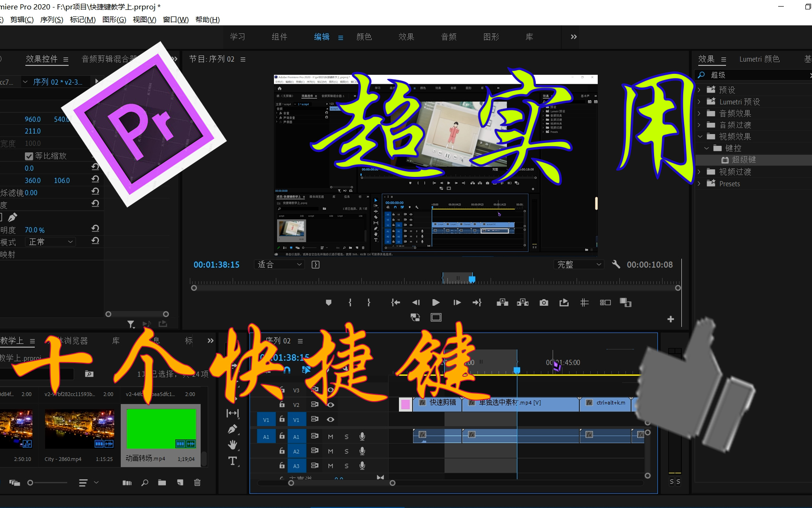Image resolution: width=812 pixels, height=508 pixels.
Task: Switch to the 颜色 workspace tab
Action: click(x=364, y=37)
